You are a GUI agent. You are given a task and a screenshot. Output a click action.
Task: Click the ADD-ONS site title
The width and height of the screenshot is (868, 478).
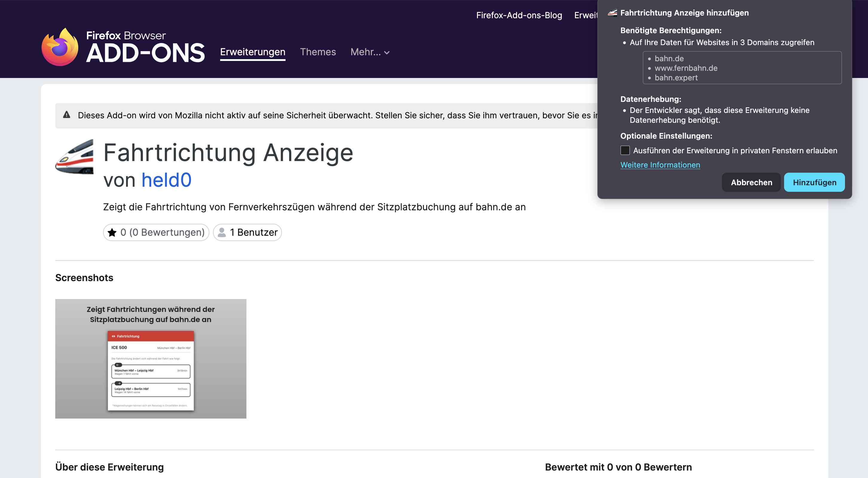pos(145,53)
